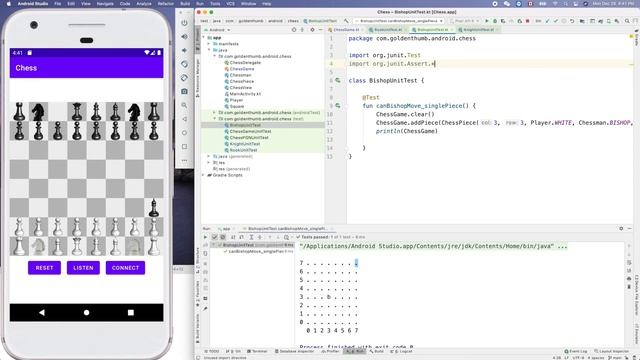The image size is (640, 360).
Task: Expand the androidTest package node
Action: (215, 113)
